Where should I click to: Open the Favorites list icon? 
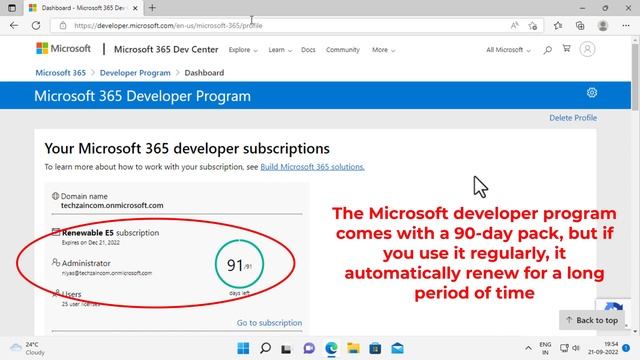pyautogui.click(x=558, y=25)
